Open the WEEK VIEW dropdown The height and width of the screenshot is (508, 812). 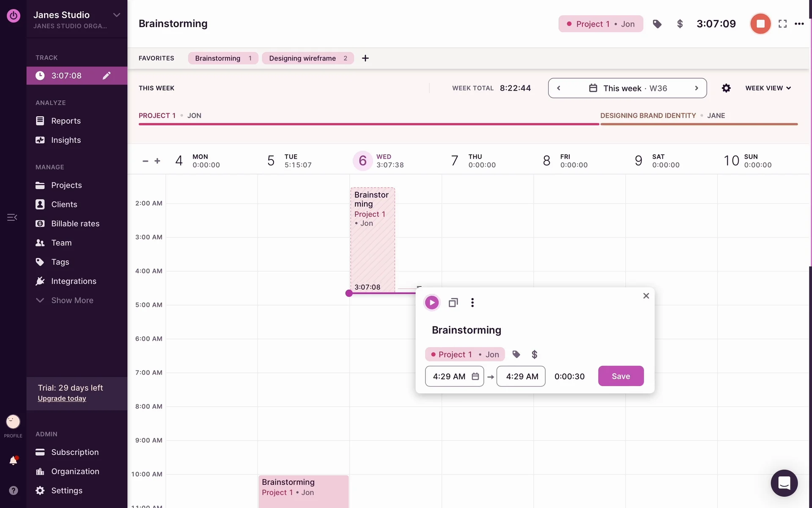768,88
